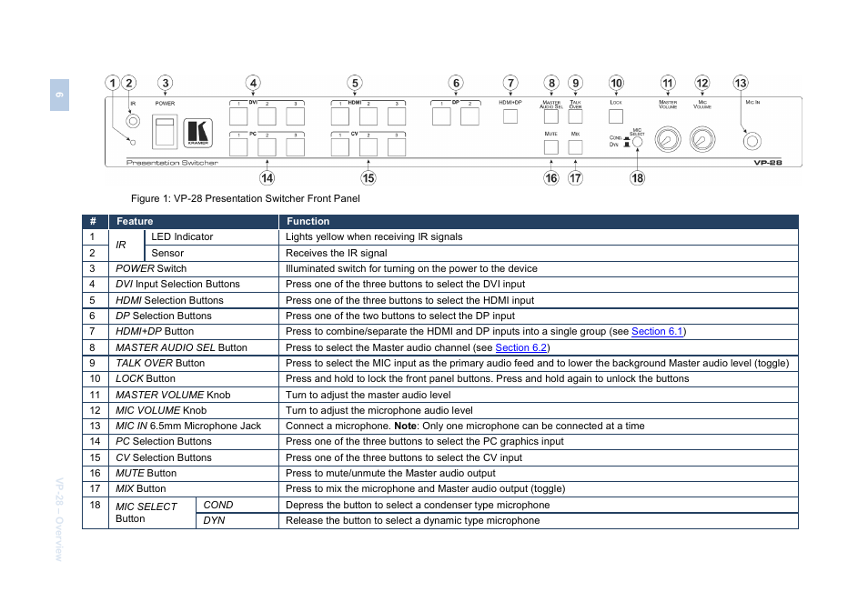This screenshot has width=868, height=612.
Task: Click CV button 3 in the diagram
Action: click(x=397, y=147)
